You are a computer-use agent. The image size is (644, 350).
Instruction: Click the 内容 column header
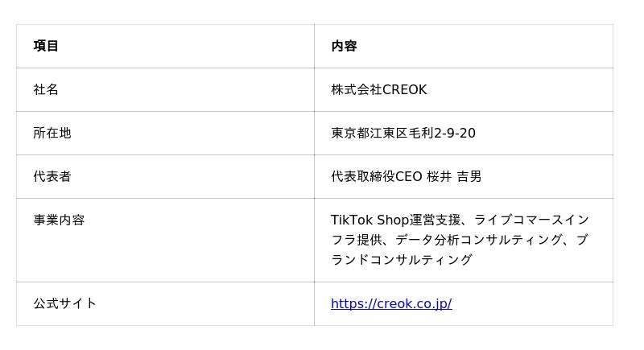pyautogui.click(x=344, y=46)
